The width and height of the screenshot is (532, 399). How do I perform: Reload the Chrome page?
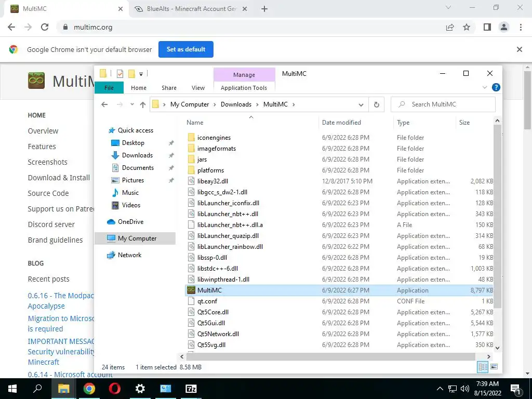[45, 27]
